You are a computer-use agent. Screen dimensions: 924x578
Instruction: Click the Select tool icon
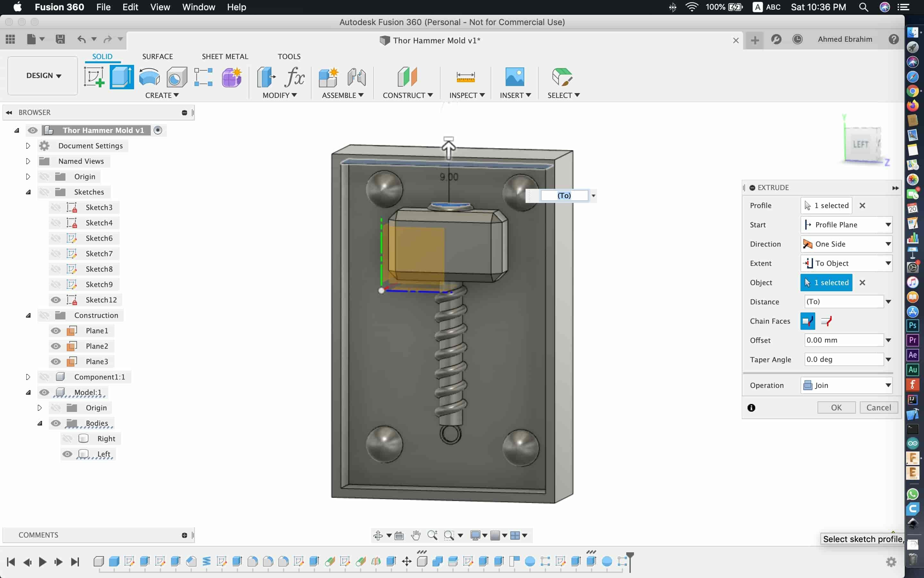pos(562,77)
